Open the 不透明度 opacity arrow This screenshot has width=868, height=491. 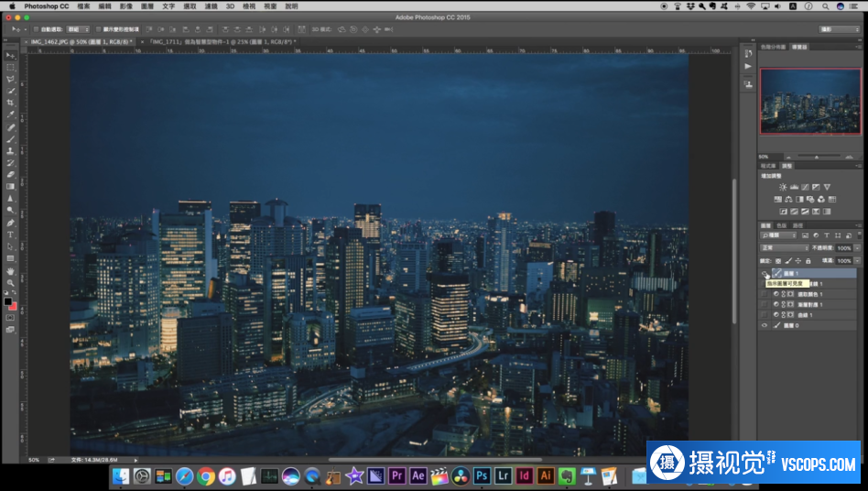point(858,248)
